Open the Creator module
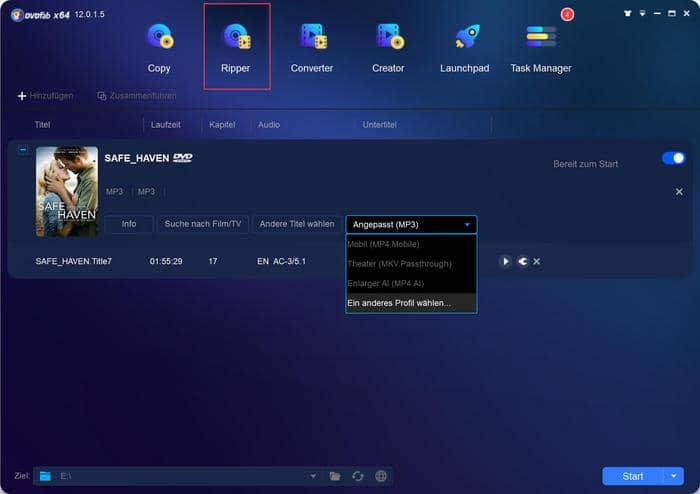This screenshot has height=494, width=700. click(x=388, y=47)
